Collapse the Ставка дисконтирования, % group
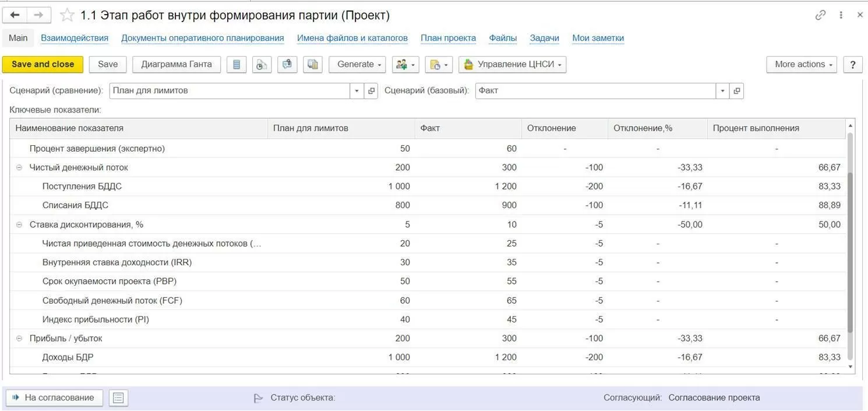The width and height of the screenshot is (868, 411). pyautogui.click(x=19, y=224)
